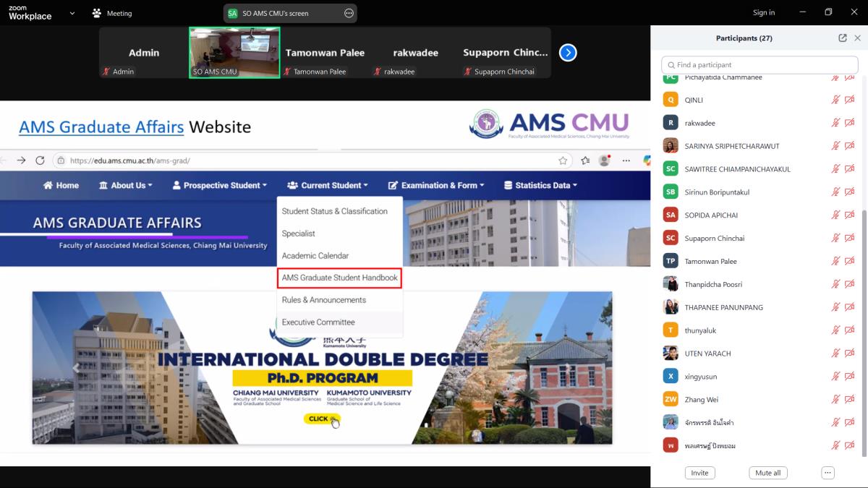Pop out the Participants panel
This screenshot has height=488, width=868.
(x=843, y=38)
